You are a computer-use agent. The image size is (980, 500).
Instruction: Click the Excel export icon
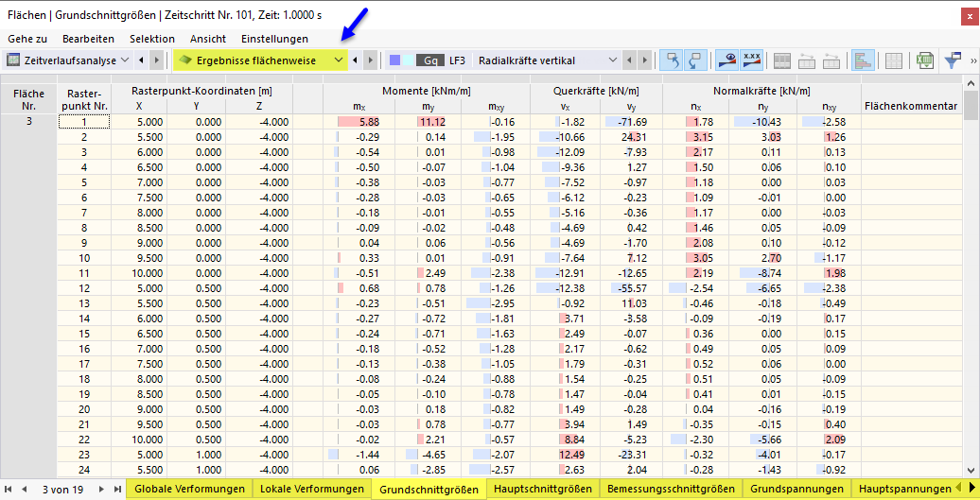924,60
